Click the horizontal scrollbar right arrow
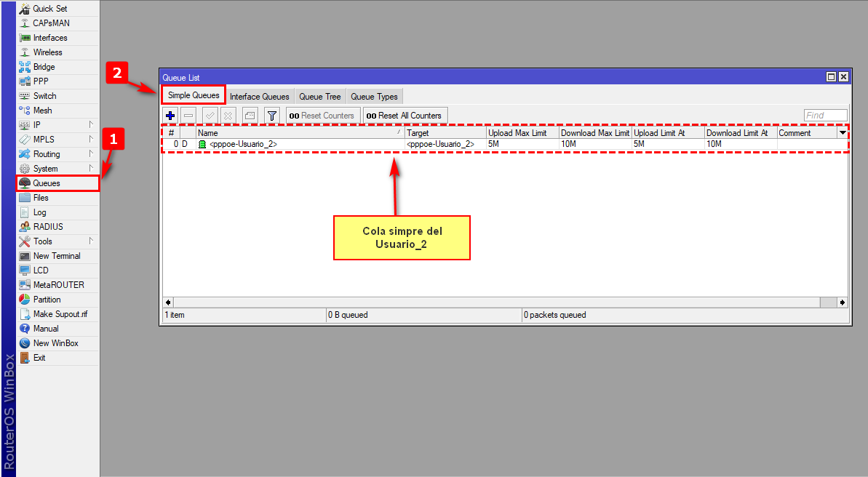Viewport: 868px width, 477px height. tap(843, 302)
